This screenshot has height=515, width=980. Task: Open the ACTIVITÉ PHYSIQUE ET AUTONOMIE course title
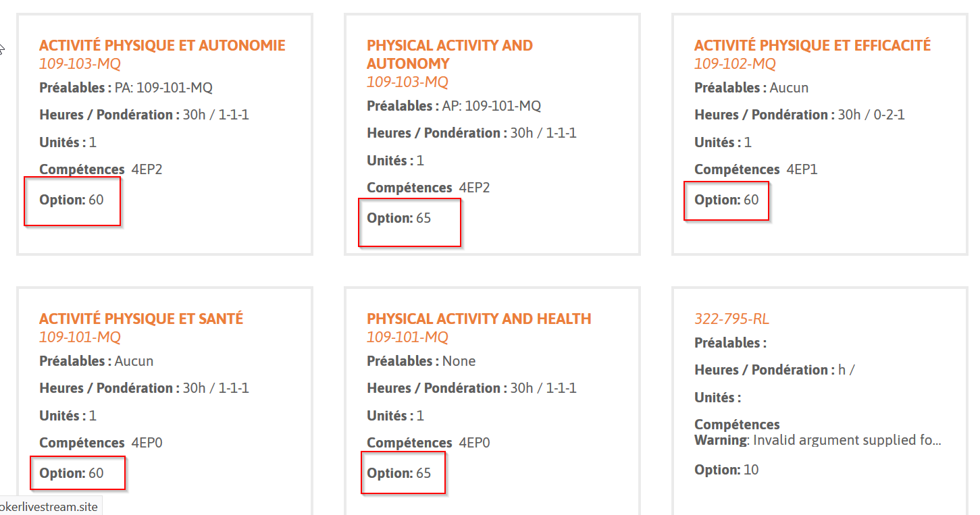[162, 46]
